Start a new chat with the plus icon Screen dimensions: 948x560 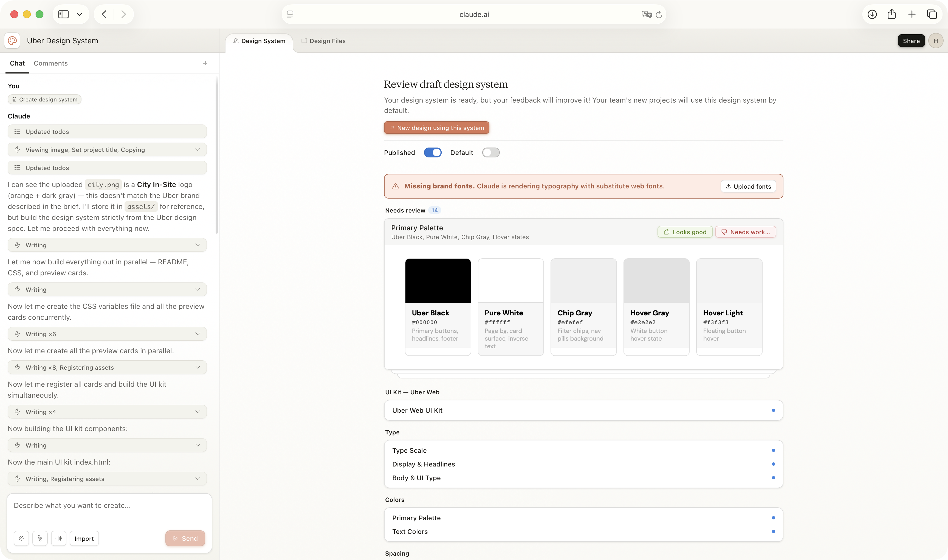click(x=205, y=63)
